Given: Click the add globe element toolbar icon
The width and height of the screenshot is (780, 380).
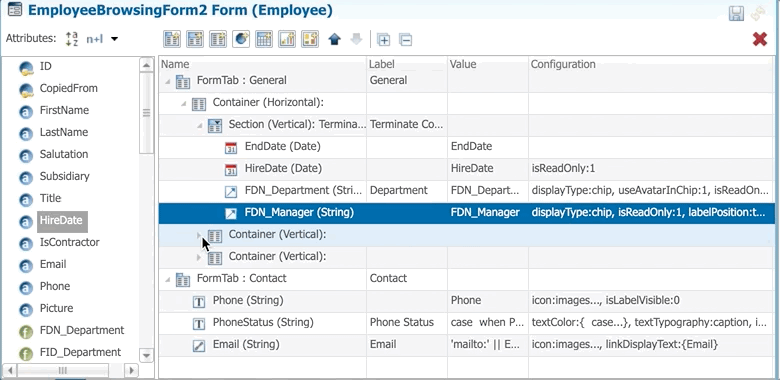Looking at the screenshot, I should (x=241, y=39).
